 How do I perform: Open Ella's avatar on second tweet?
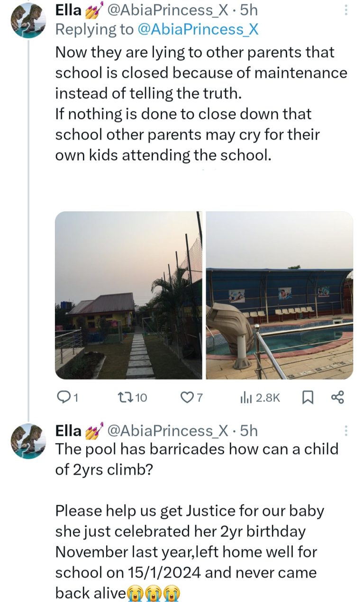click(x=28, y=442)
